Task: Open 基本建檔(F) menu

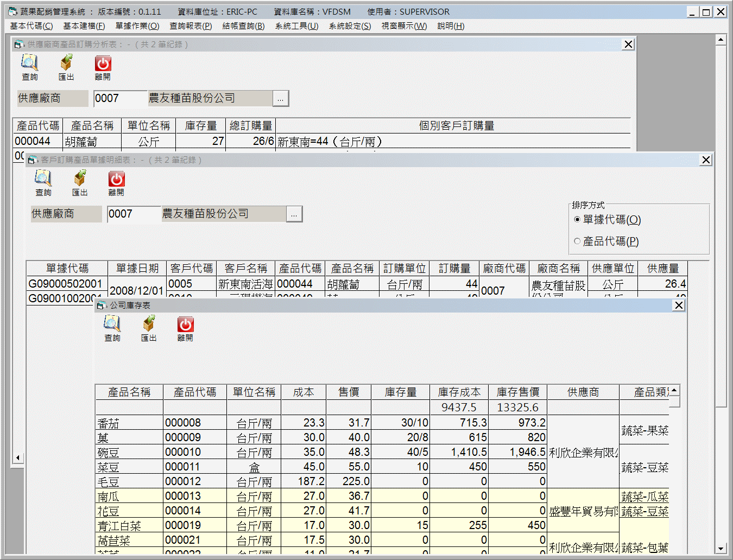Action: tap(84, 26)
